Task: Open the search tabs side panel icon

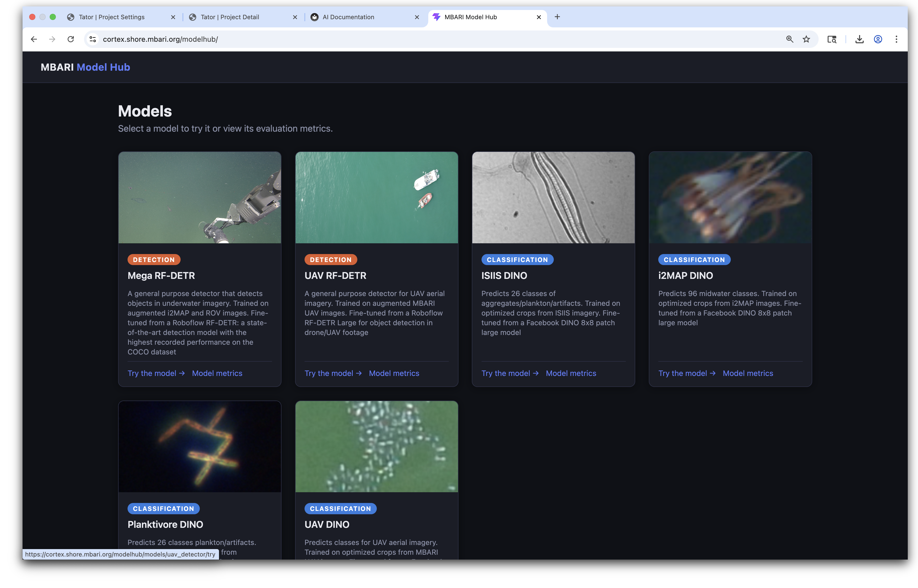Action: (832, 39)
